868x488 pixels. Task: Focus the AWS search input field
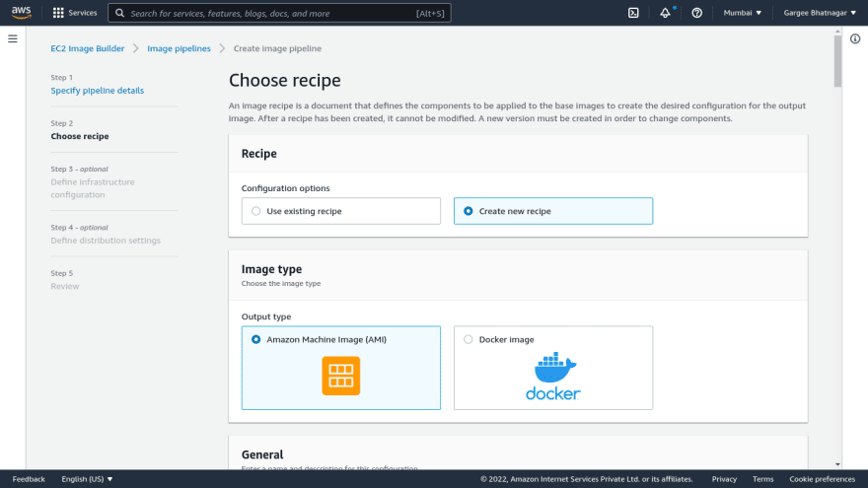[279, 13]
